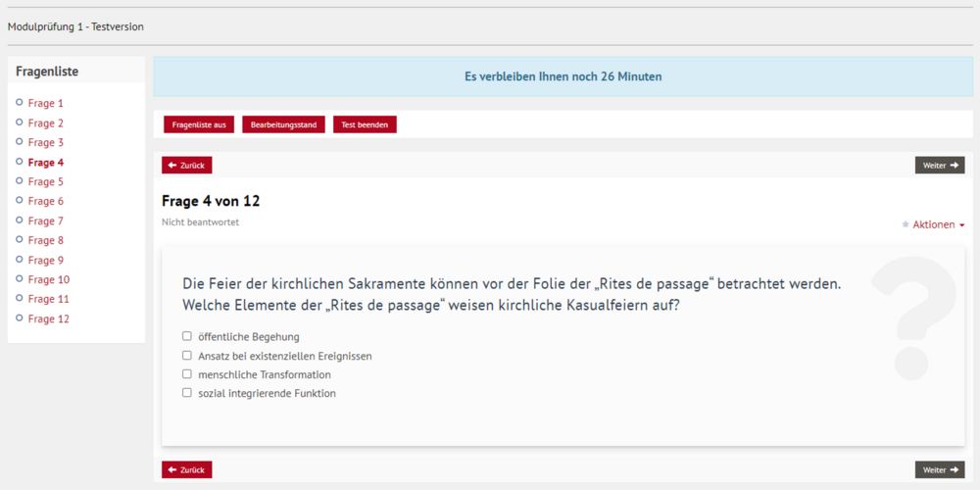The height and width of the screenshot is (490, 980).
Task: Click the star icon beside Aktionen
Action: tap(905, 224)
